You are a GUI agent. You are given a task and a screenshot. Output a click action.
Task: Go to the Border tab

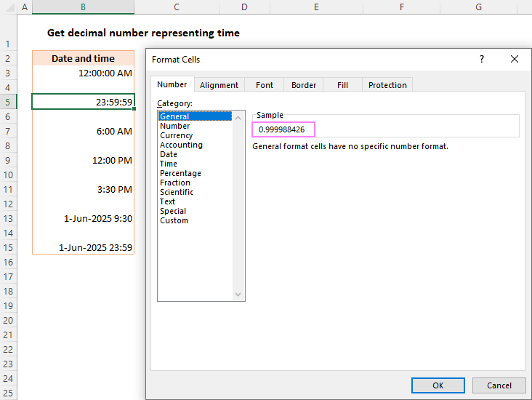(x=304, y=85)
